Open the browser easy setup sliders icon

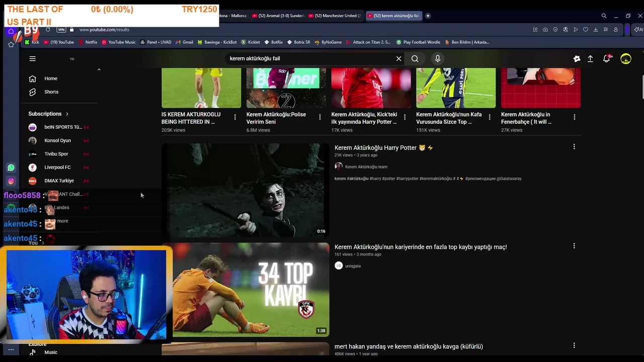pos(605,30)
